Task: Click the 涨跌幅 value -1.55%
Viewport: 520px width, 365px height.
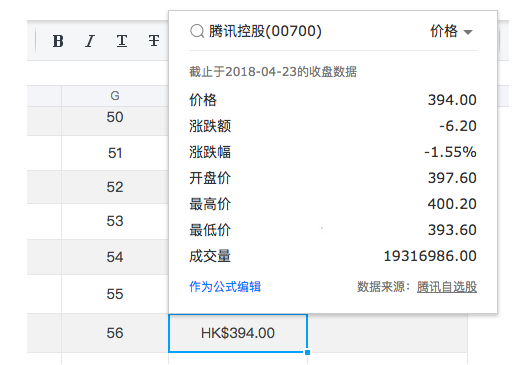Action: [x=450, y=152]
